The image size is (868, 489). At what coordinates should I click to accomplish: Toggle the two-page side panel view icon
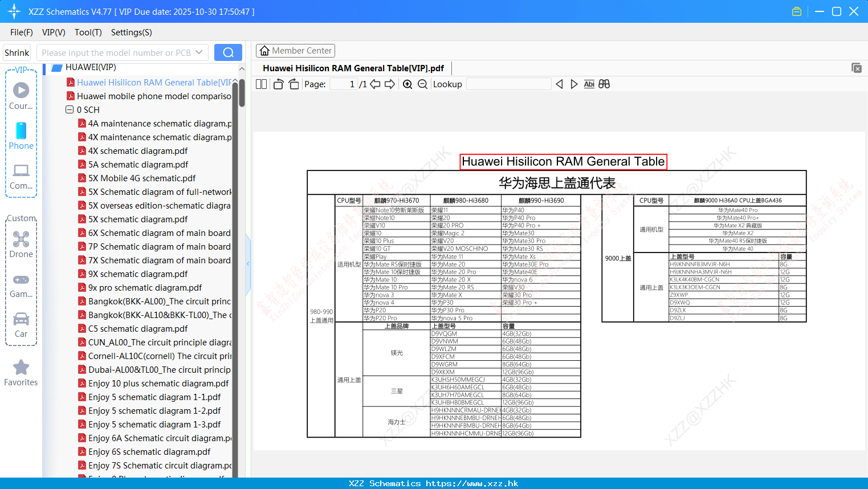coord(261,84)
